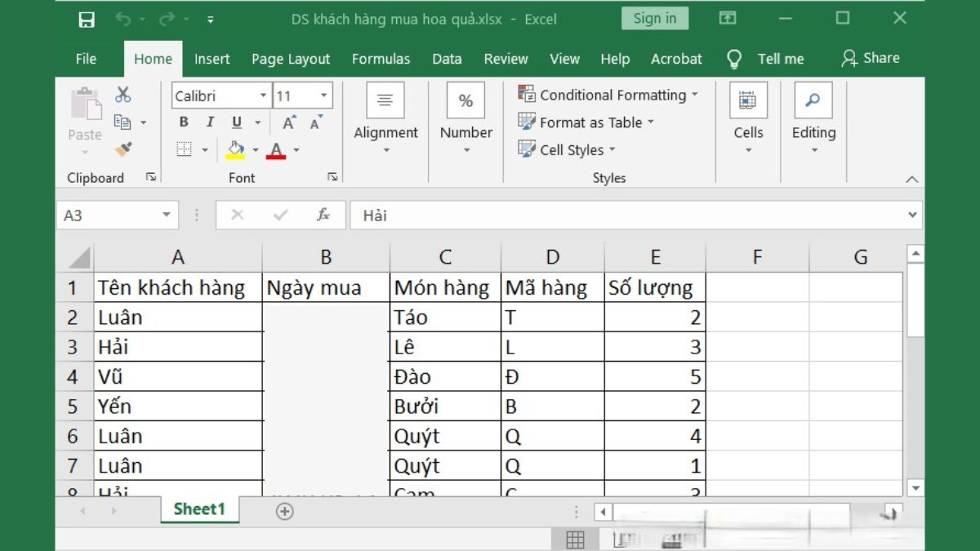Add a new sheet with plus icon
The image size is (980, 551).
284,511
